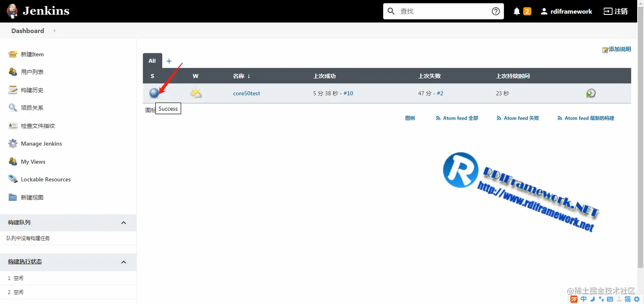
Task: Click the Atom feed 最新的构建 link text
Action: click(589, 118)
